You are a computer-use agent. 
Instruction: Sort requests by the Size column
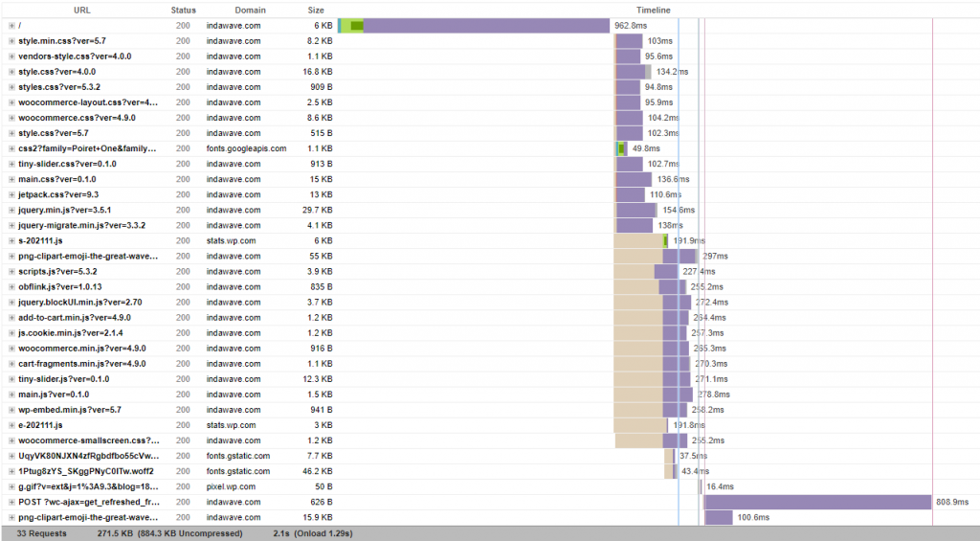315,10
